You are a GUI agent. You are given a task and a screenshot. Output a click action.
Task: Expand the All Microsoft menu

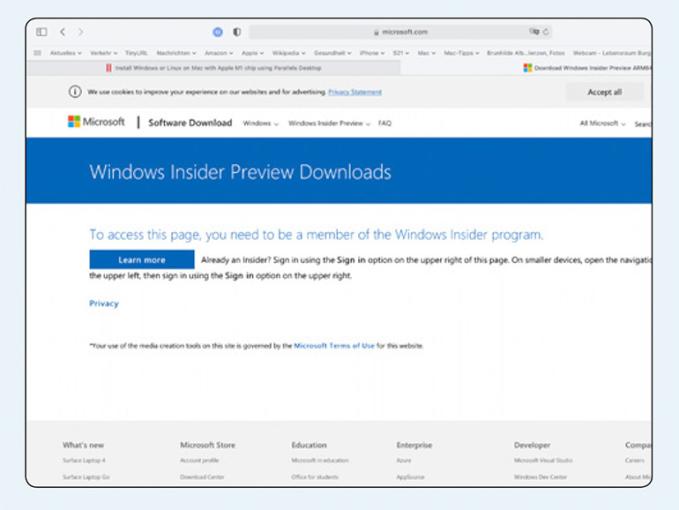point(602,123)
